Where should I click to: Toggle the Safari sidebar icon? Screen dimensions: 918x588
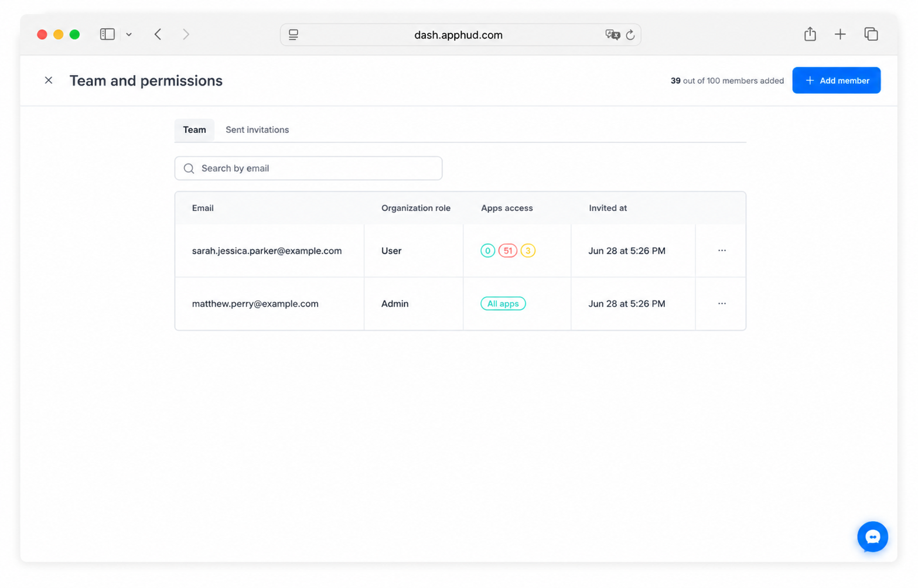[x=107, y=35]
